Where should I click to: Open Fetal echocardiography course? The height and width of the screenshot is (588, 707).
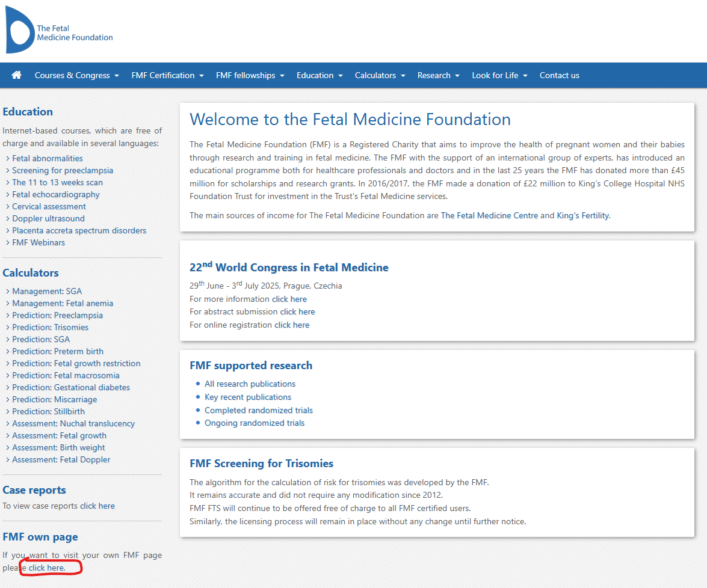(56, 194)
